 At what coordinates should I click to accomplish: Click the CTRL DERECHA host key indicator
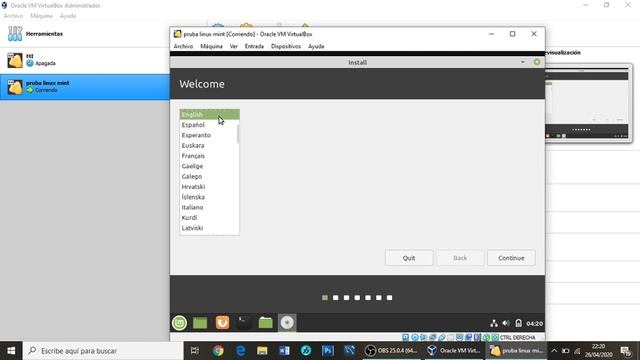(518, 338)
